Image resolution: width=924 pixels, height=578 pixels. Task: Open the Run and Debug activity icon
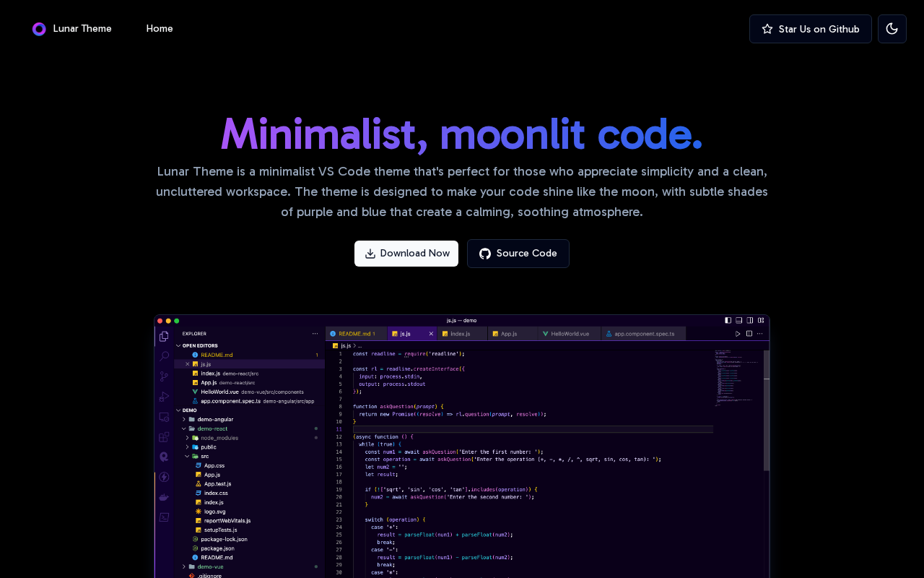pyautogui.click(x=164, y=397)
